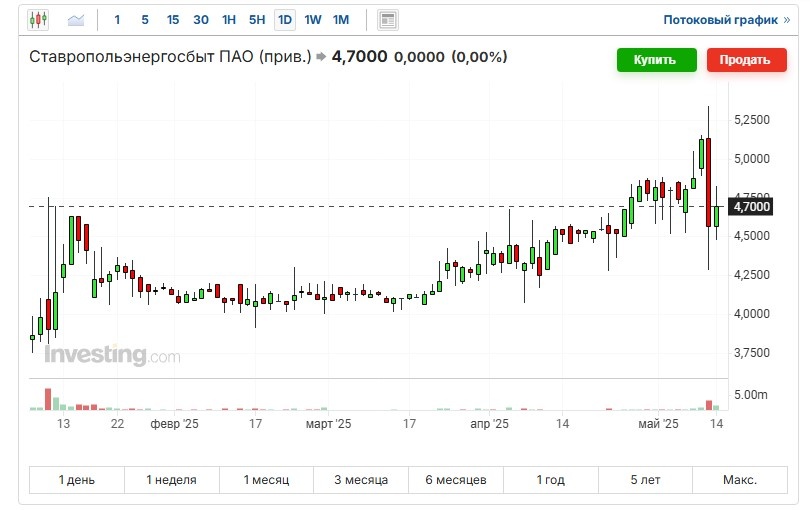Show the 6 месяцев range
This screenshot has height=510, width=810.
click(456, 480)
